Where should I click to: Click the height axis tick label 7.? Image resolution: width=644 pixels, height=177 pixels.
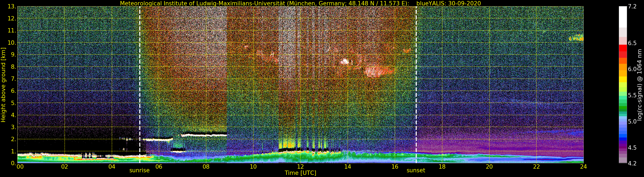tap(14, 79)
